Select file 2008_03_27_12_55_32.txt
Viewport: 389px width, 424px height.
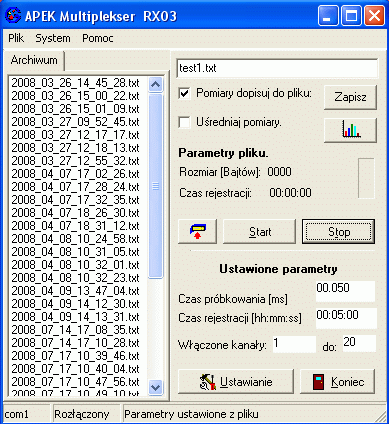point(75,161)
